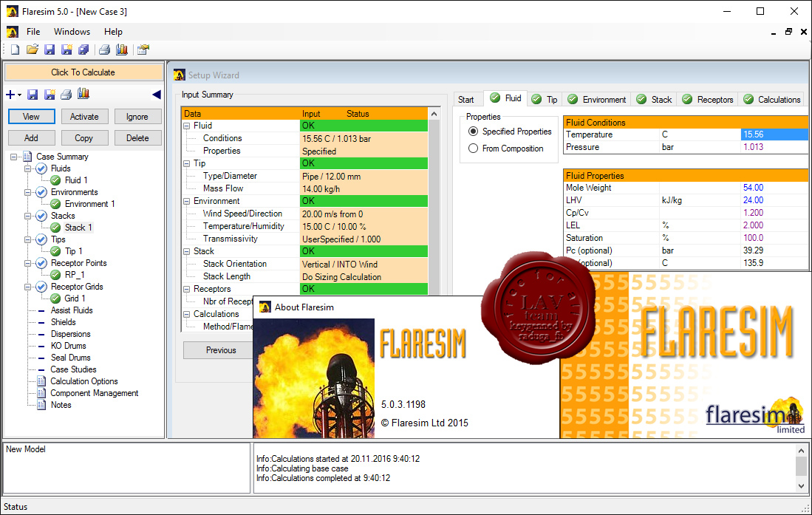Select KO Drums in the tree
Image resolution: width=812 pixels, height=515 pixels.
point(69,346)
